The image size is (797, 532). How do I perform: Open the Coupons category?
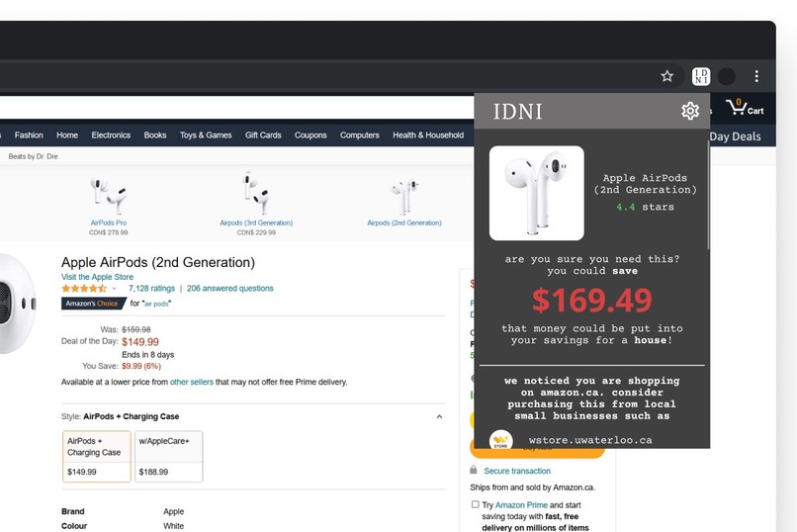[x=310, y=135]
